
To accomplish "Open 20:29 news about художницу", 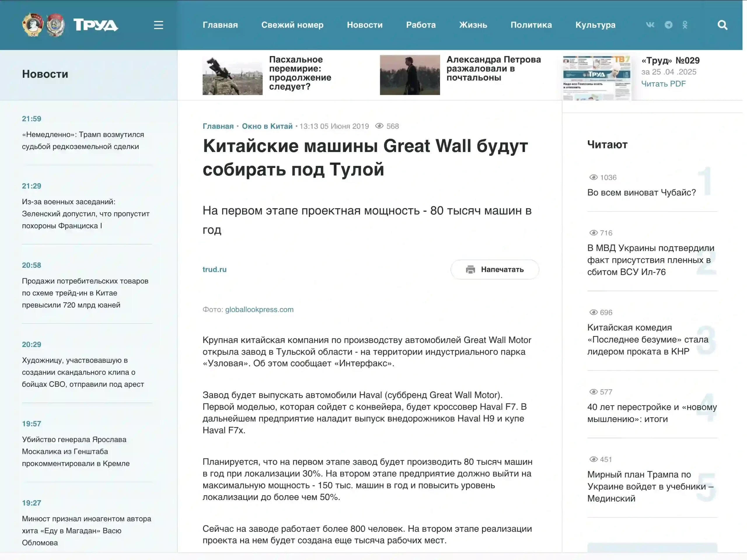I will [x=83, y=372].
